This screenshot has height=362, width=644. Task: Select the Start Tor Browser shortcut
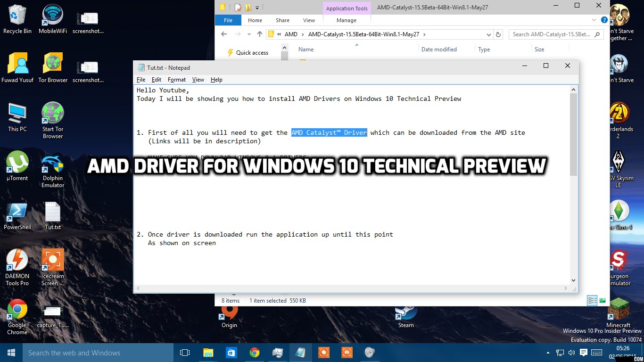(53, 120)
